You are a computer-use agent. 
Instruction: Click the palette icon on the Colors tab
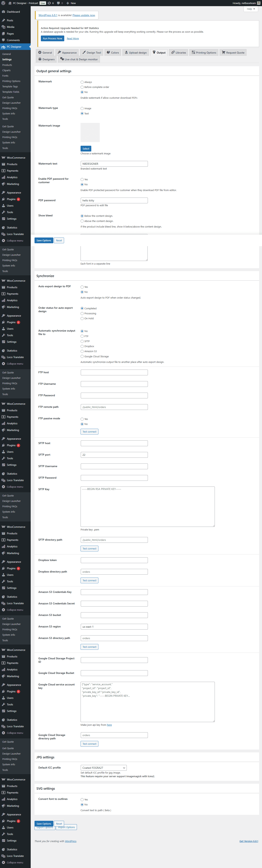pos(108,53)
